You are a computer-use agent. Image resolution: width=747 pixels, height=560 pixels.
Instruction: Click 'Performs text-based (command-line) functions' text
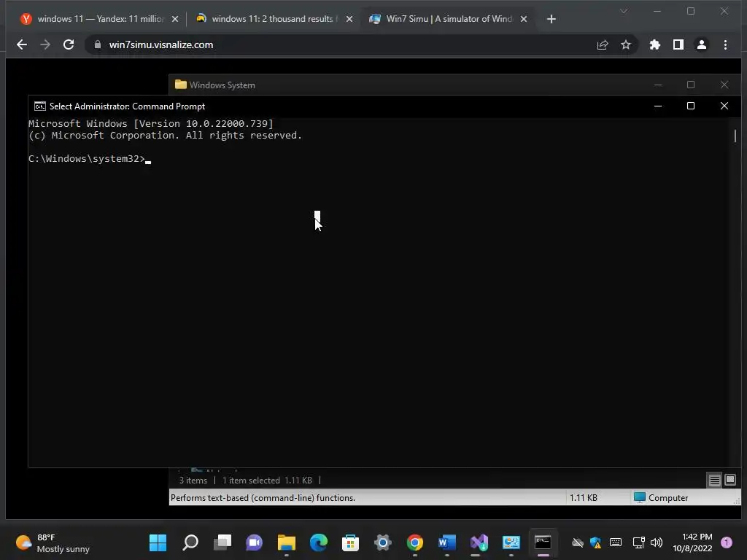[x=263, y=497]
